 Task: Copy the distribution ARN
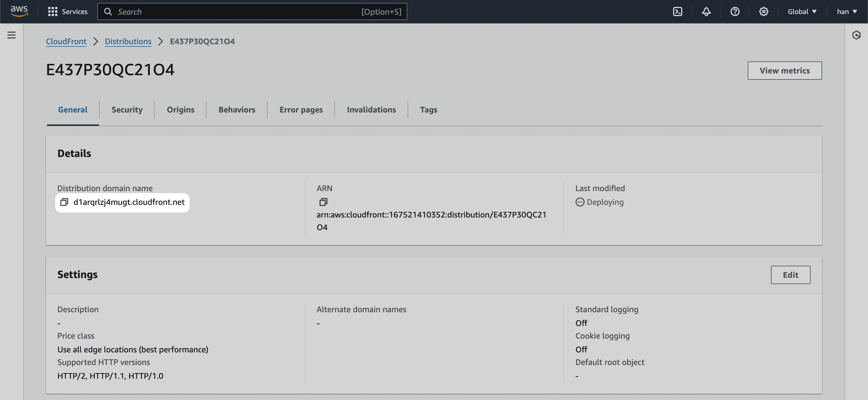tap(324, 201)
